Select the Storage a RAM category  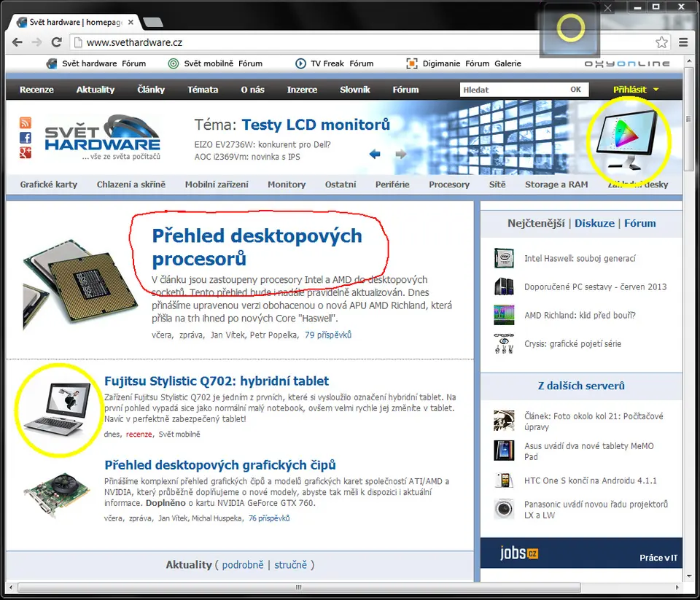(x=556, y=184)
